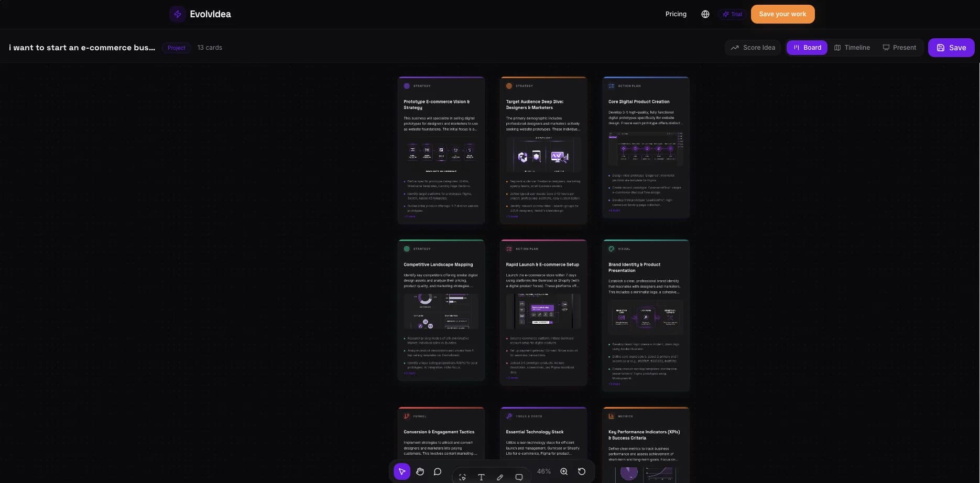Select the pointer cursor tool
The image size is (980, 483).
coord(402,471)
